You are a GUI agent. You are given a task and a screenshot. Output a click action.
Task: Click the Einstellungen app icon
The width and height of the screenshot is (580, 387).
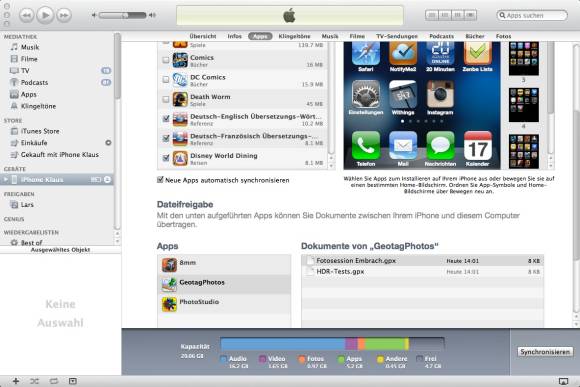click(366, 94)
